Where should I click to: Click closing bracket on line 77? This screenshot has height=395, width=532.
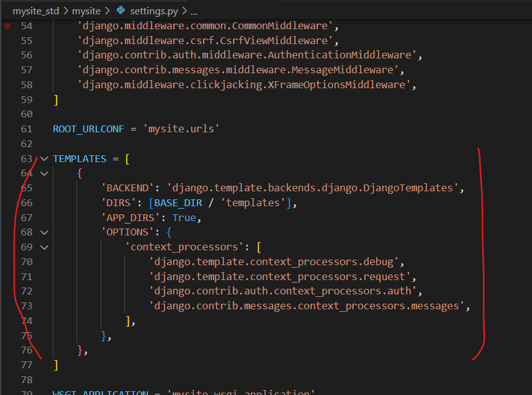click(56, 365)
